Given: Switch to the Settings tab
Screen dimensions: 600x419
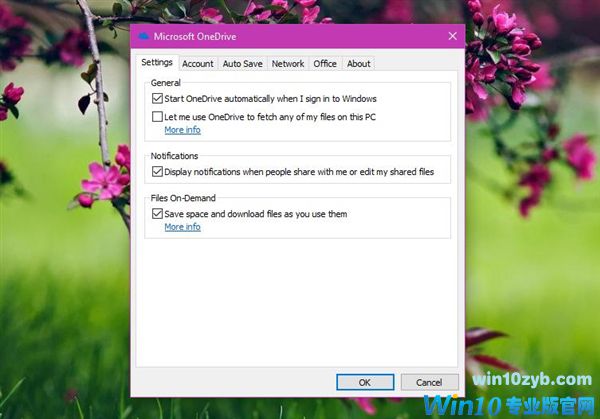Looking at the screenshot, I should click(157, 63).
